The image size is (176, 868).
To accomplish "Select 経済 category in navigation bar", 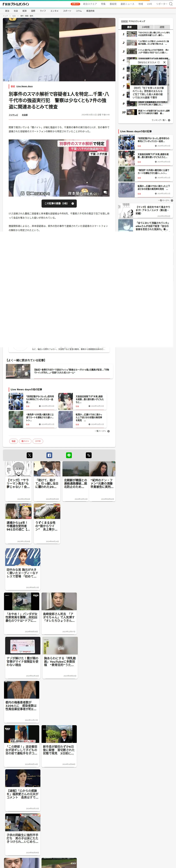I will tap(25, 11).
